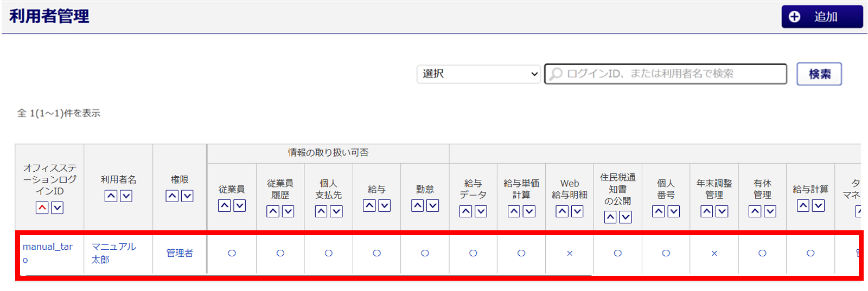Sort 給与 column ascending
The width and height of the screenshot is (868, 291).
point(369,205)
